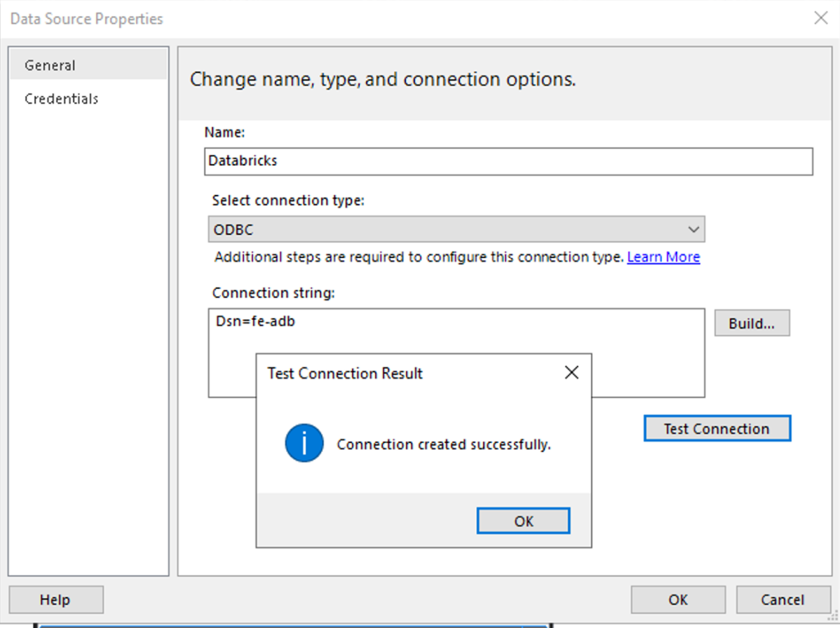Click the dropdown arrow on connection type
The width and height of the screenshot is (840, 628).
[693, 228]
